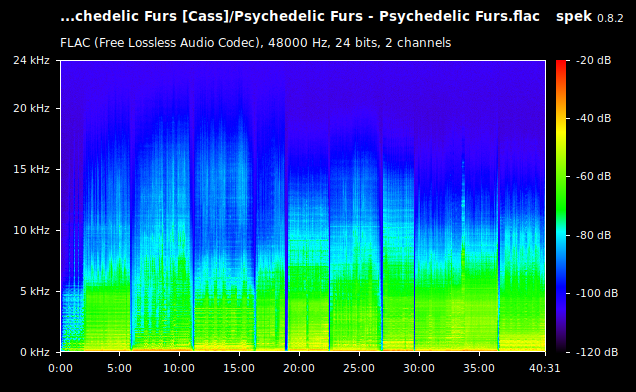
Task: Click the 40:31 end time label
Action: tap(545, 368)
